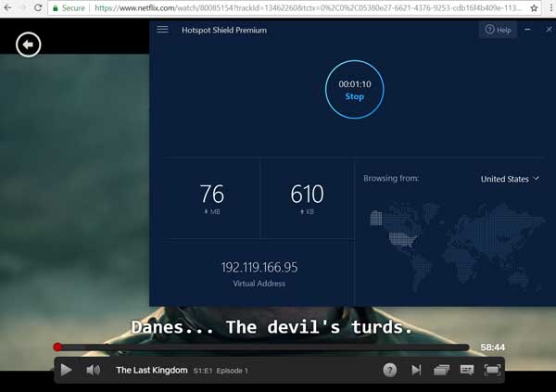Click The Last Kingdom title text
Screen dimensions: 556x392
pos(152,370)
